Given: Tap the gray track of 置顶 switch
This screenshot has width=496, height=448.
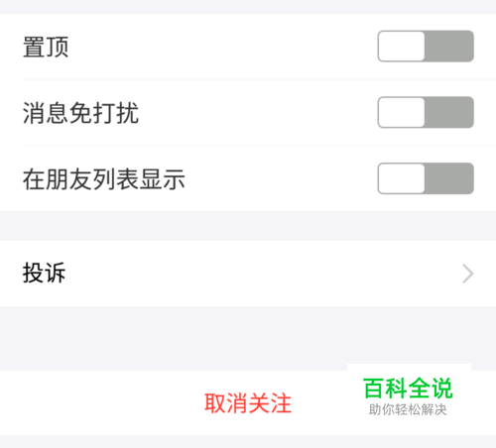Looking at the screenshot, I should coord(449,47).
